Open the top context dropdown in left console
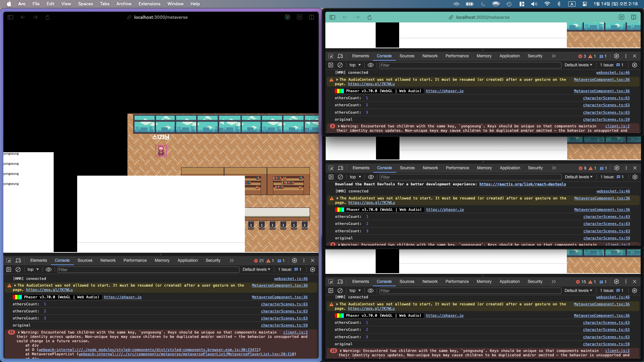 (x=33, y=269)
